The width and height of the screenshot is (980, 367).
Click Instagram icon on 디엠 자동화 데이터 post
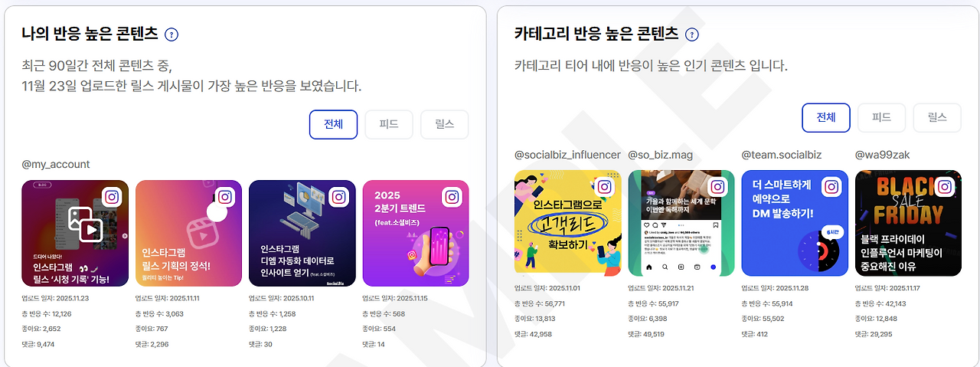(x=339, y=198)
